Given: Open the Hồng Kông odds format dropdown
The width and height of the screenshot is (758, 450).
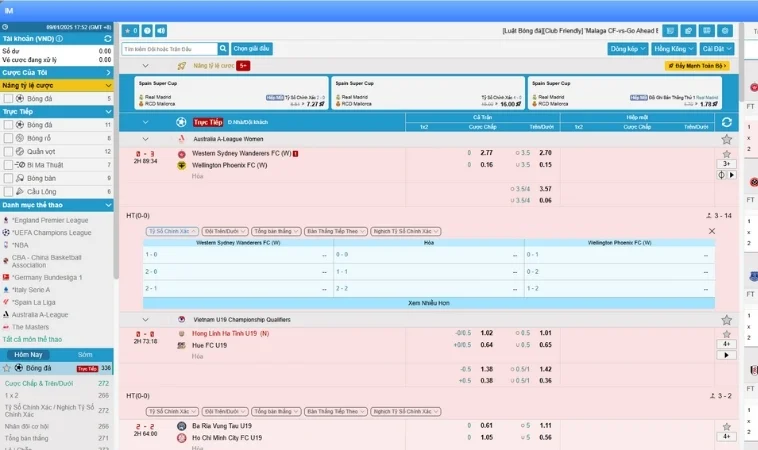Looking at the screenshot, I should [x=674, y=48].
